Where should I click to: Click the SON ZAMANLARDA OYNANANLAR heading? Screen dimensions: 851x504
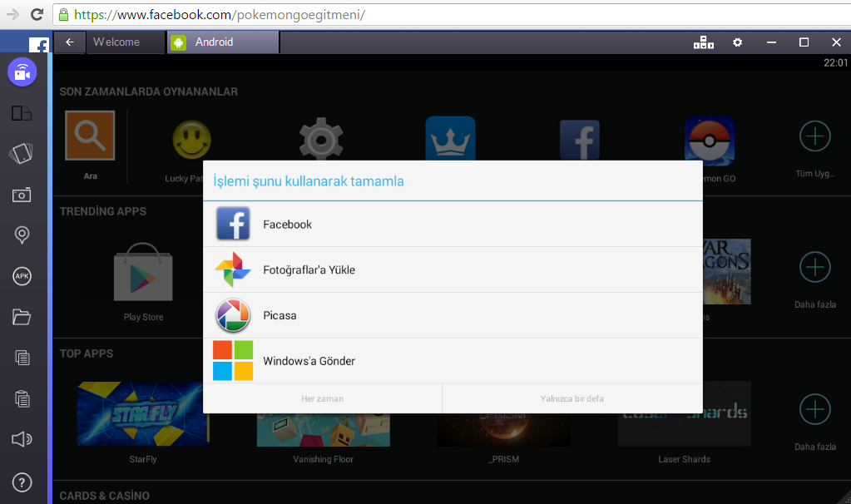[149, 91]
